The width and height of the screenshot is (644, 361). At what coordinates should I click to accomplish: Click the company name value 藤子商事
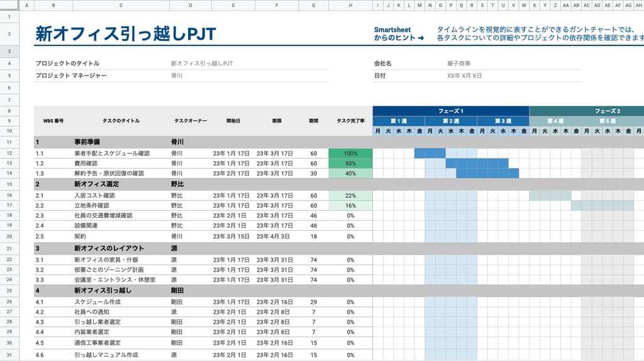[459, 64]
